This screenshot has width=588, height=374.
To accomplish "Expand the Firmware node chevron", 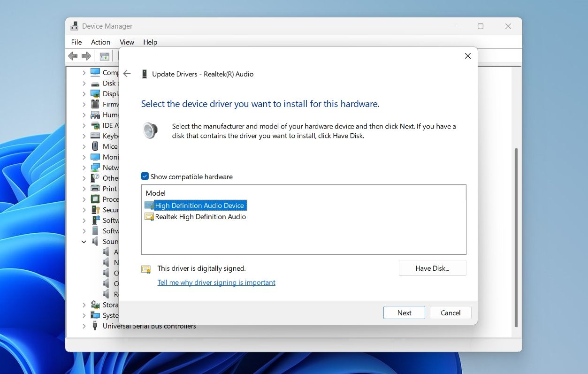I will click(84, 104).
